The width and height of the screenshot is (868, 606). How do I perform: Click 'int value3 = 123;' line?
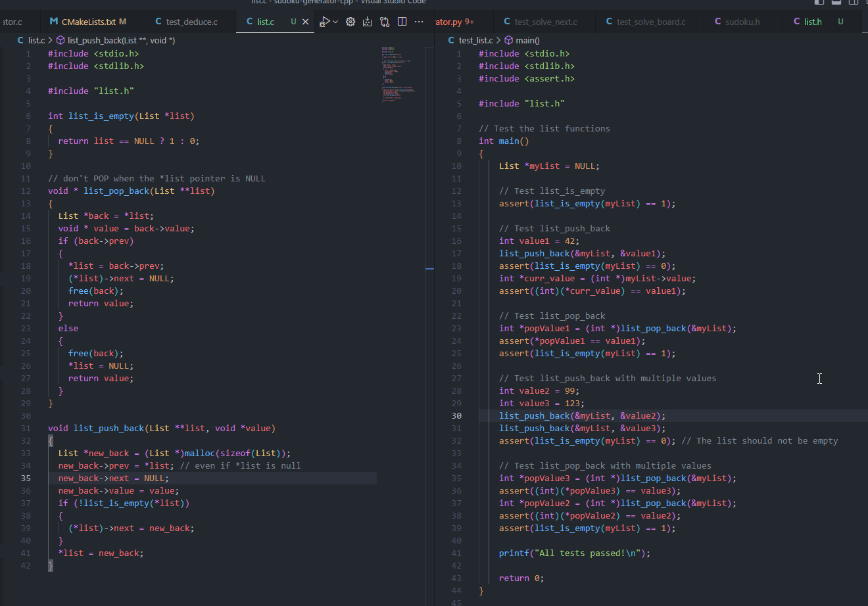(x=542, y=403)
